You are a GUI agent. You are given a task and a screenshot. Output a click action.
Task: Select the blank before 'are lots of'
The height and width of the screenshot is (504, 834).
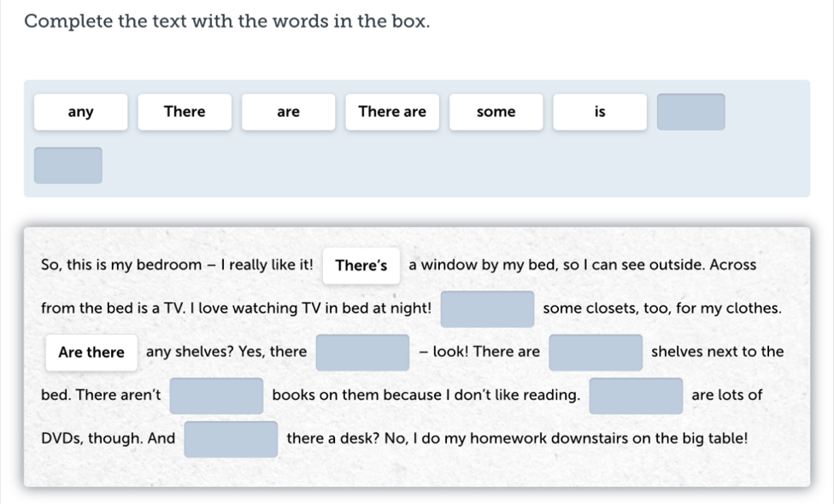636,396
